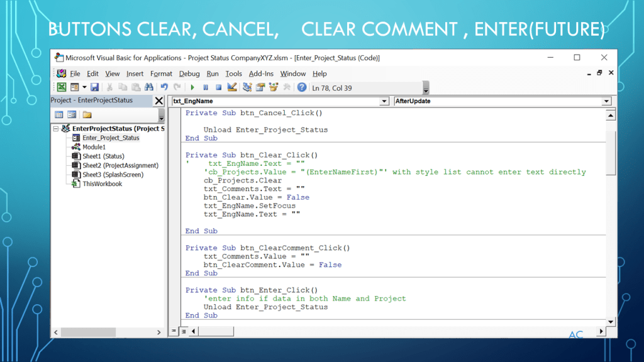This screenshot has height=362, width=644.
Task: Open the Project Explorer toolbar icon
Action: pos(247,87)
